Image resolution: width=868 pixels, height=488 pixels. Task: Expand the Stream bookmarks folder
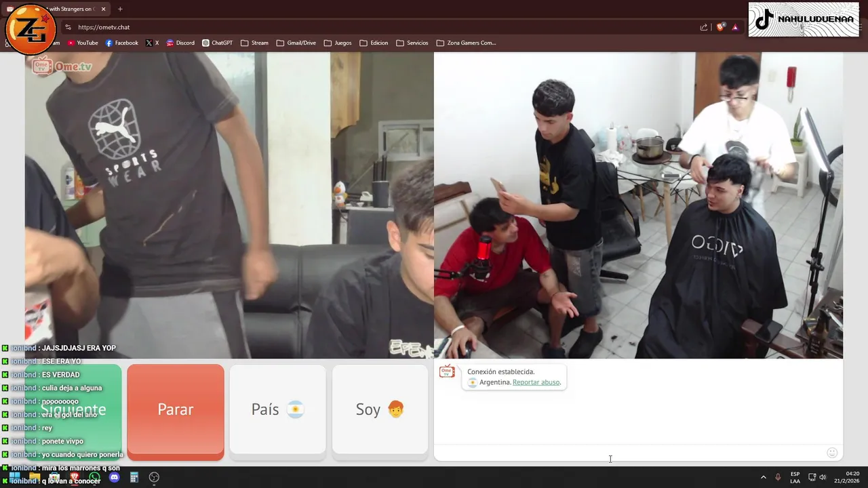pyautogui.click(x=254, y=43)
